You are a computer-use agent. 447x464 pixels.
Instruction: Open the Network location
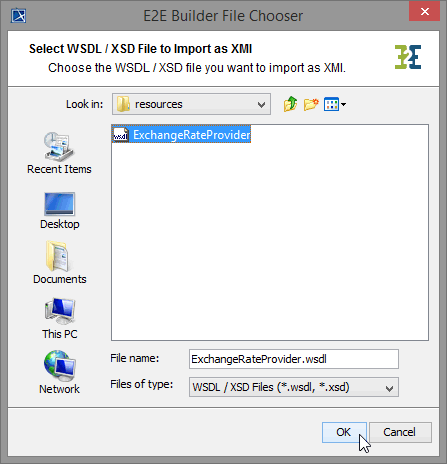click(60, 372)
